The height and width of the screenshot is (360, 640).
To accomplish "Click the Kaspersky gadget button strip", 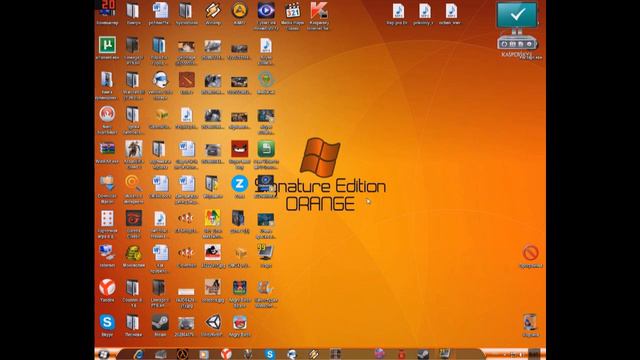I will (517, 44).
